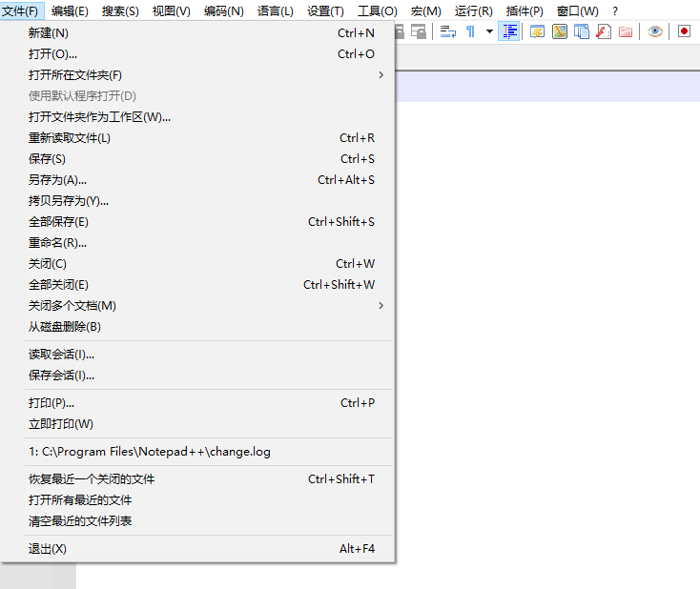
Task: Open the Folder as Workspace icon
Action: [x=626, y=31]
